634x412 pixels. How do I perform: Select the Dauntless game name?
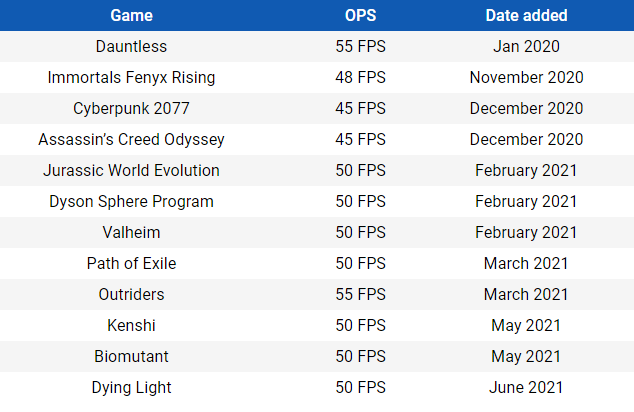click(131, 46)
